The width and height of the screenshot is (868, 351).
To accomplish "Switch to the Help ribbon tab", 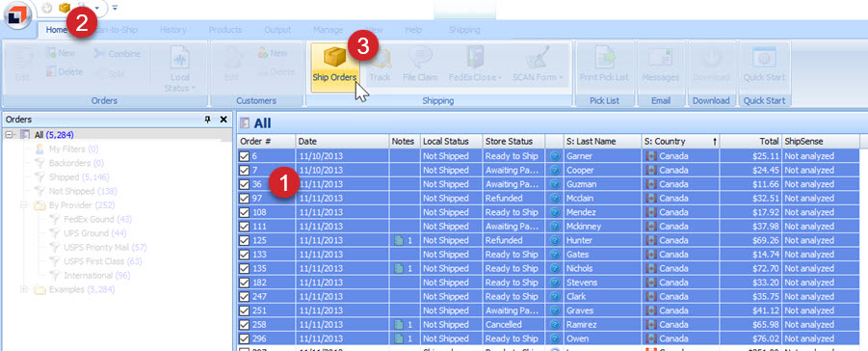I will pos(413,30).
